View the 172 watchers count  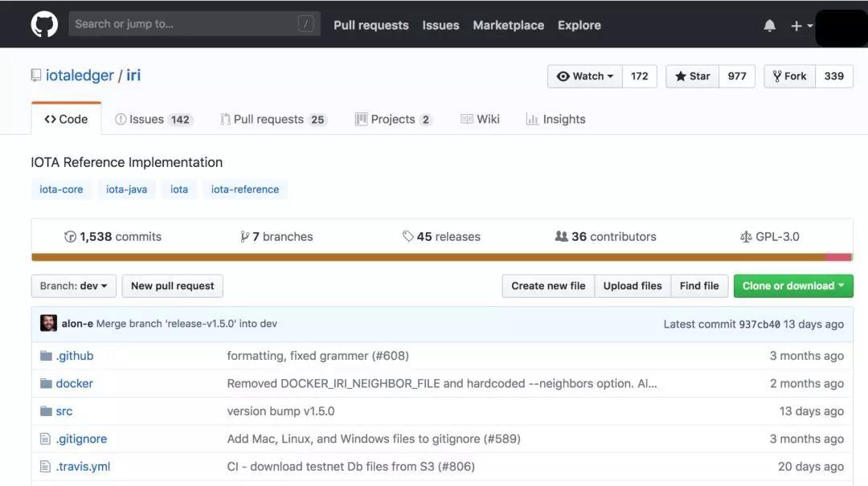point(640,76)
